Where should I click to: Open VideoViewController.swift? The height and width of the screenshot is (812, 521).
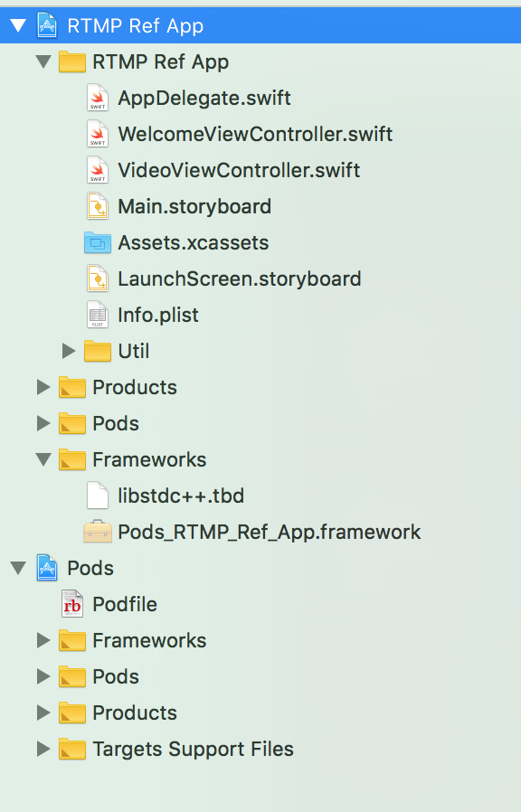pyautogui.click(x=239, y=170)
